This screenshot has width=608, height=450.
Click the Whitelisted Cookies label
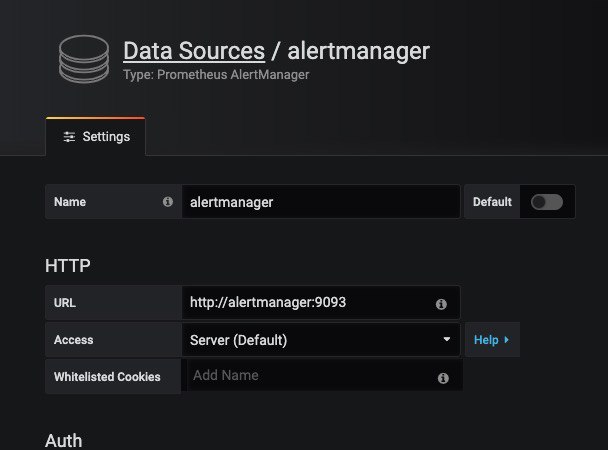[107, 377]
